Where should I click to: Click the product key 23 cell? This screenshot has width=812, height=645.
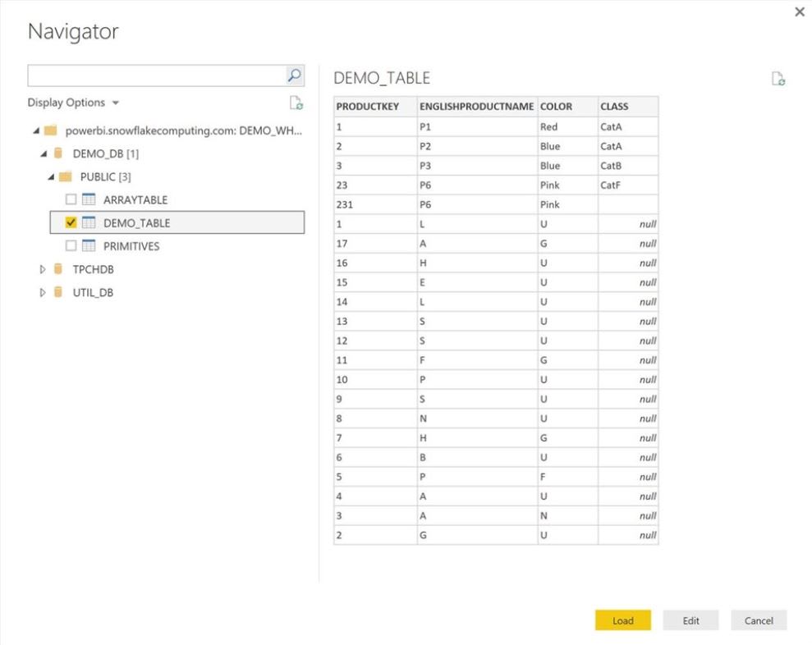click(375, 185)
